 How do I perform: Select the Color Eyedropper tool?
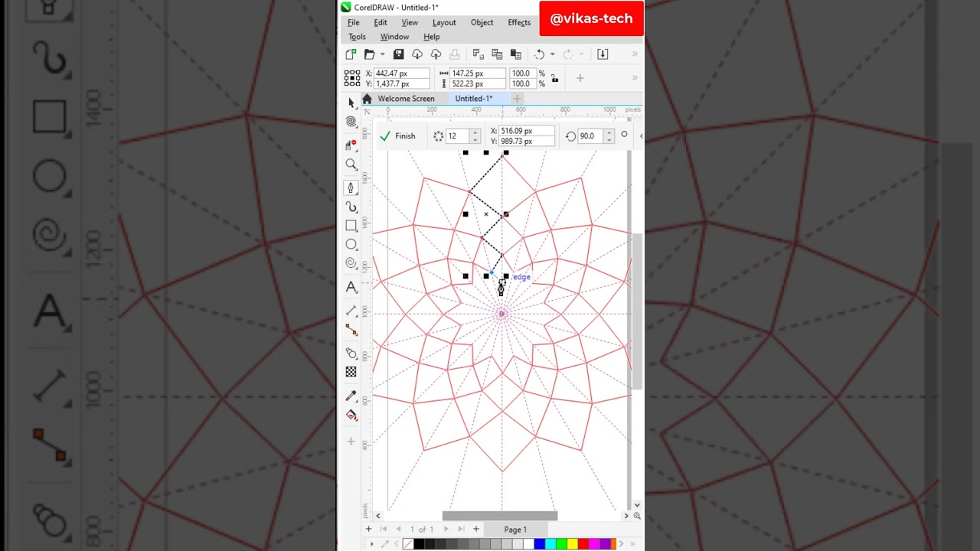351,396
